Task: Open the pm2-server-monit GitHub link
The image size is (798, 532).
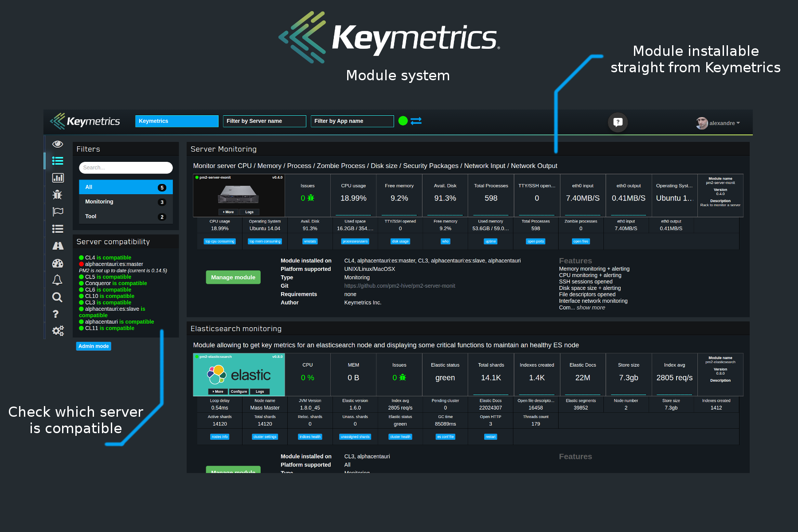Action: coord(399,286)
